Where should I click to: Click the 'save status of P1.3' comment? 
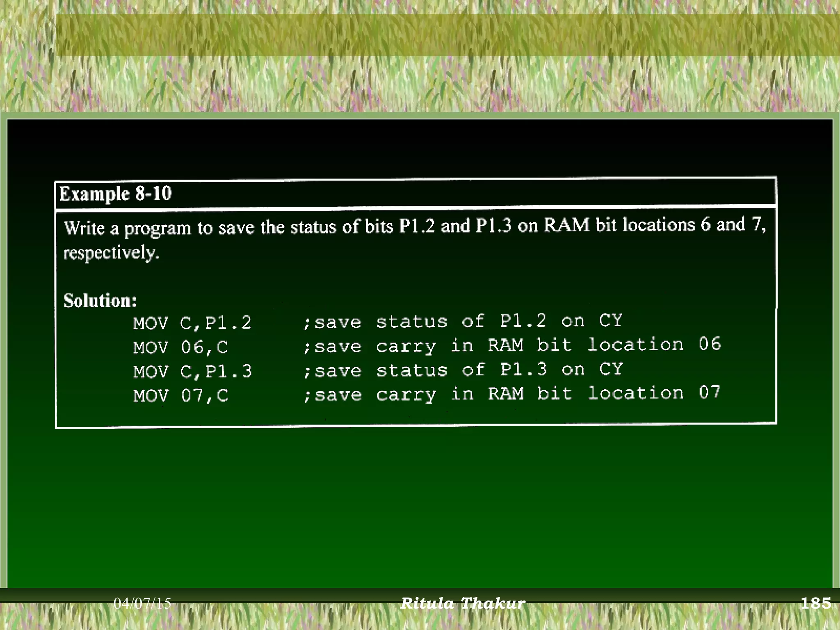[462, 370]
